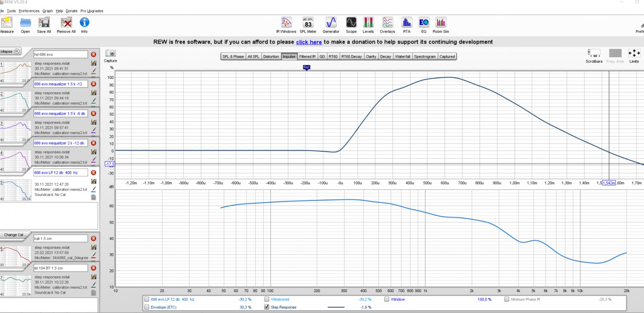Screen dimensions: 644x313
Task: Collapse the measurements panel
Action: click(10, 51)
